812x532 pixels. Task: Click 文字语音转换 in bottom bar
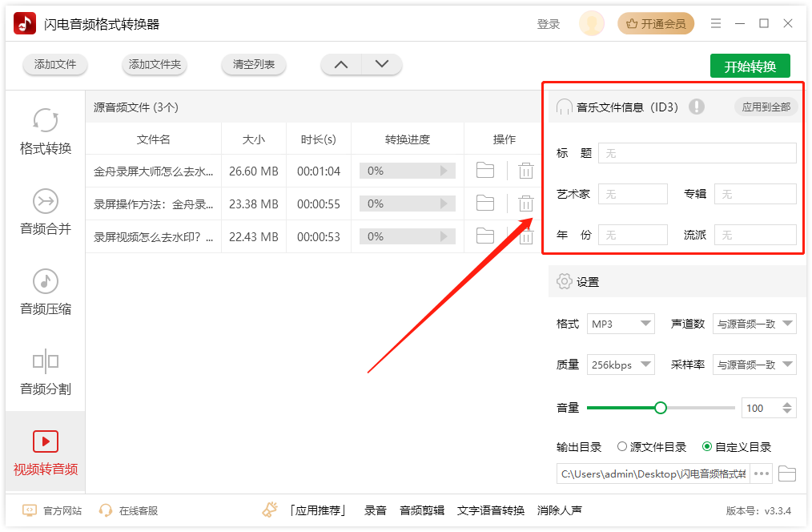pyautogui.click(x=492, y=510)
